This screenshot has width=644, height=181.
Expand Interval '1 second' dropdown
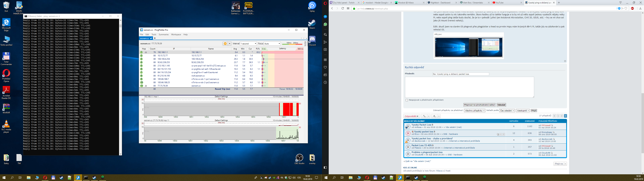click(248, 44)
